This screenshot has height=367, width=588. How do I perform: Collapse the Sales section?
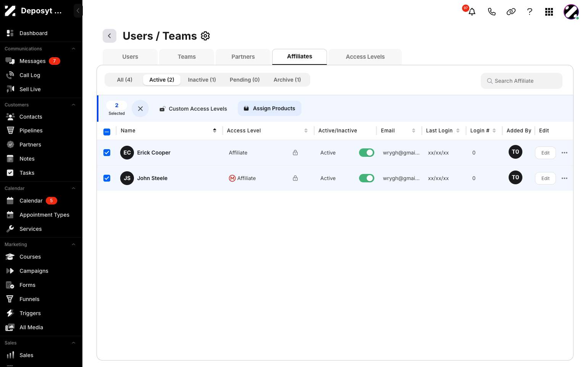pyautogui.click(x=74, y=343)
